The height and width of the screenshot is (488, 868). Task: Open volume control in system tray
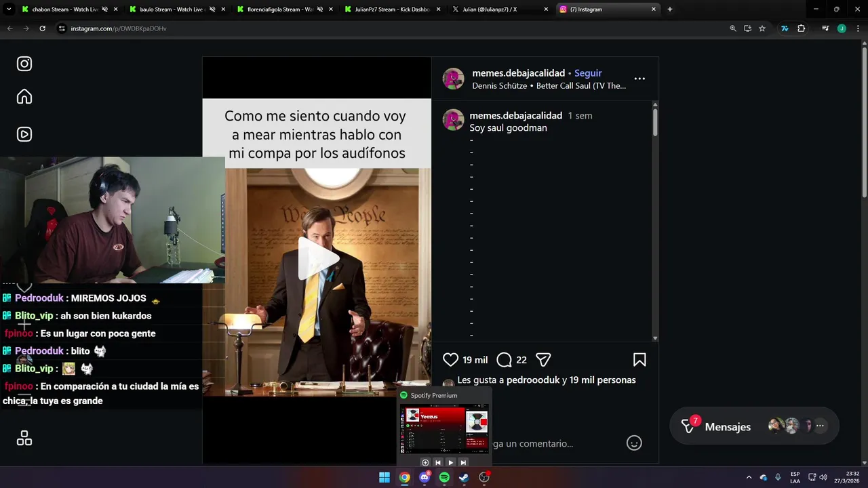pyautogui.click(x=823, y=477)
